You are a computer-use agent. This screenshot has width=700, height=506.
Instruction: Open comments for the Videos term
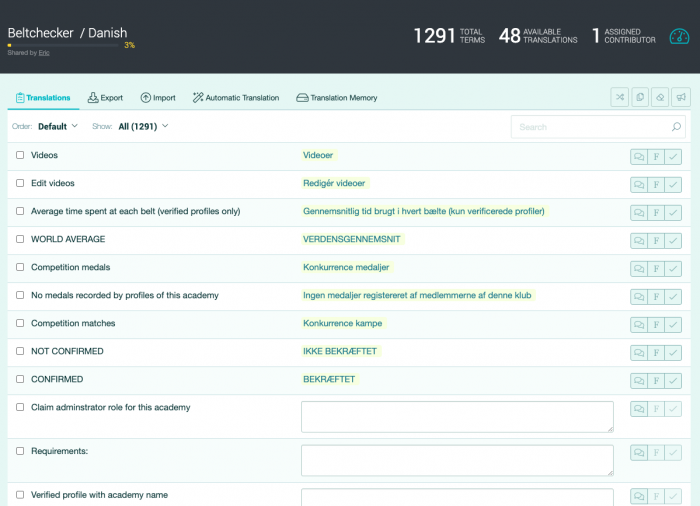[x=638, y=157]
